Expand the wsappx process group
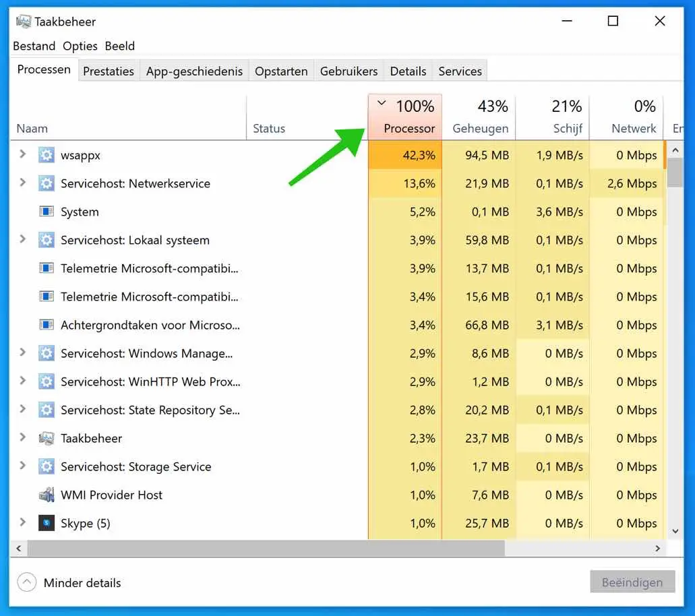 coord(23,154)
